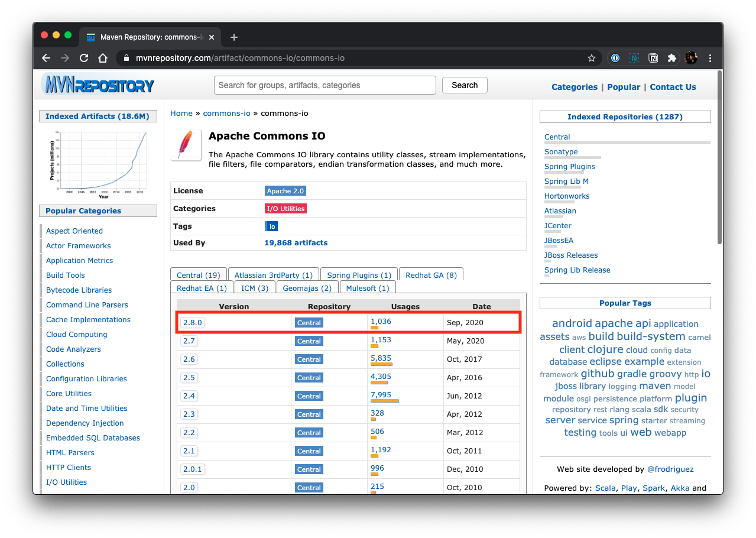The width and height of the screenshot is (756, 538).
Task: Open the 1Password extension
Action: pyautogui.click(x=615, y=58)
